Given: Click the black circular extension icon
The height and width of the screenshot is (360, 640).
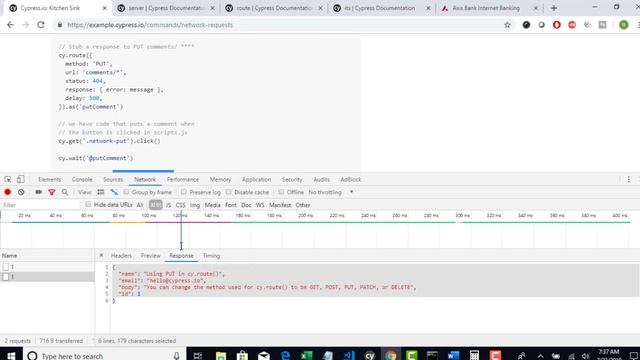Looking at the screenshot, I should [x=527, y=25].
